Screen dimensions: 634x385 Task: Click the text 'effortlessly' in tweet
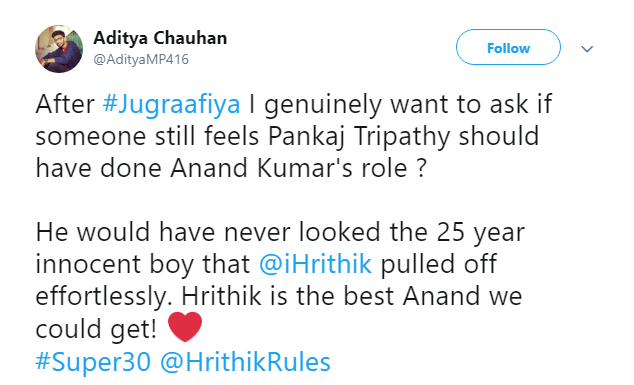100,296
